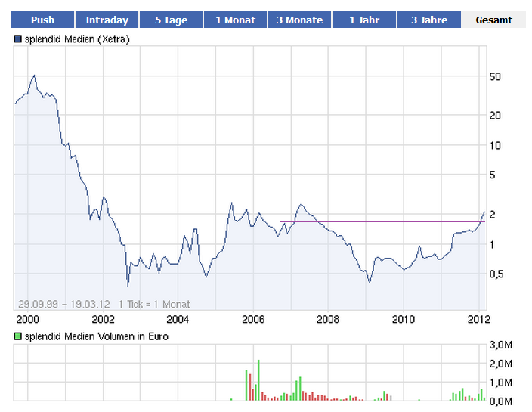Click the price peak near 50 in 2000

point(33,76)
